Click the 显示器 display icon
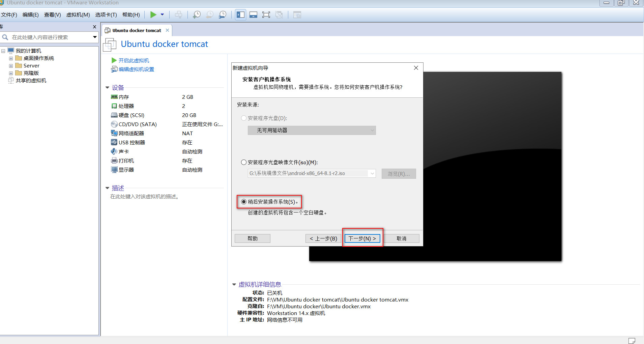Screen dimensions: 644x344 [114, 170]
